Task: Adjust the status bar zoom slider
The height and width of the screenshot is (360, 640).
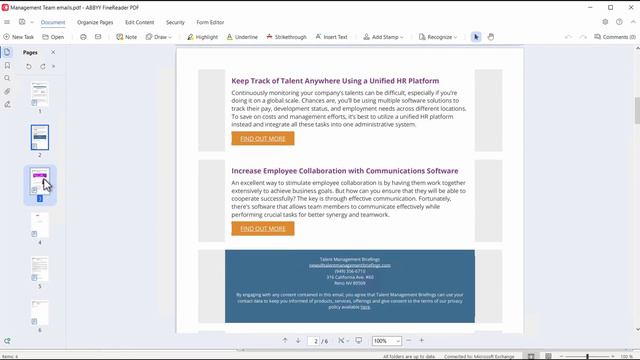Action: [x=587, y=356]
